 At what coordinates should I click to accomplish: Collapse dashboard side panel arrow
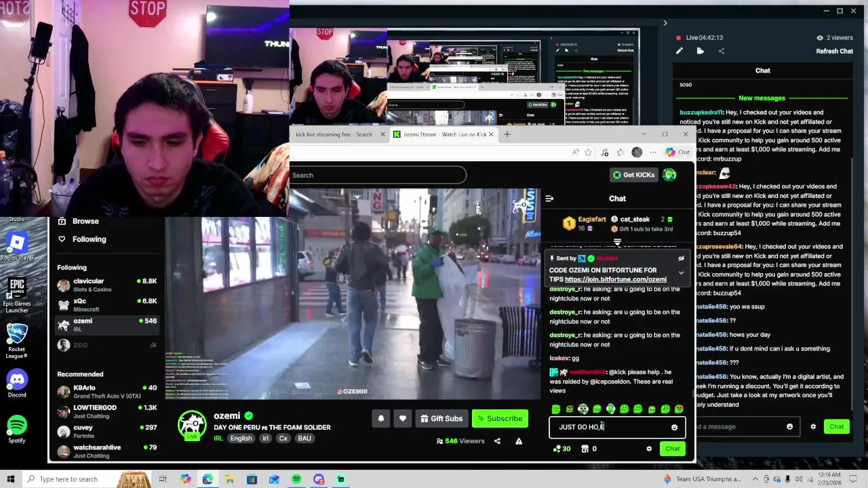click(x=665, y=24)
